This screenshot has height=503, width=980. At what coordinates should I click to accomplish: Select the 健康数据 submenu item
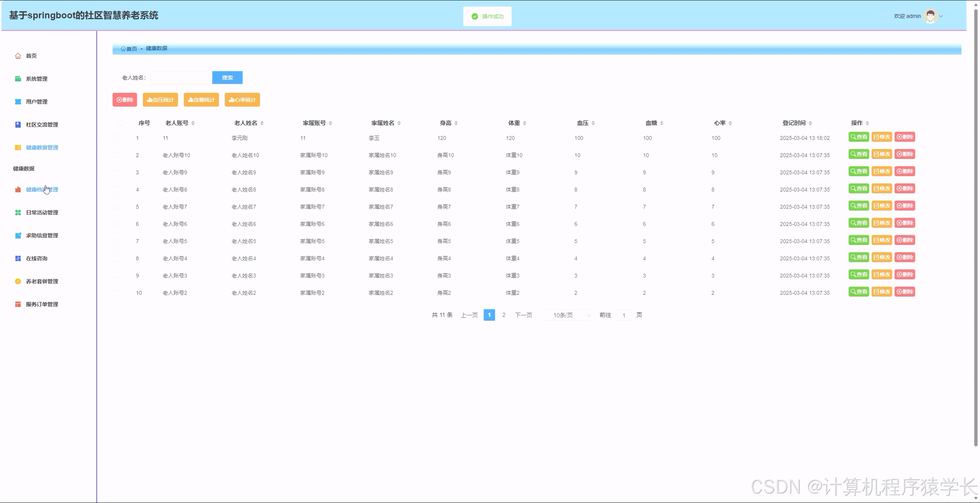click(24, 168)
